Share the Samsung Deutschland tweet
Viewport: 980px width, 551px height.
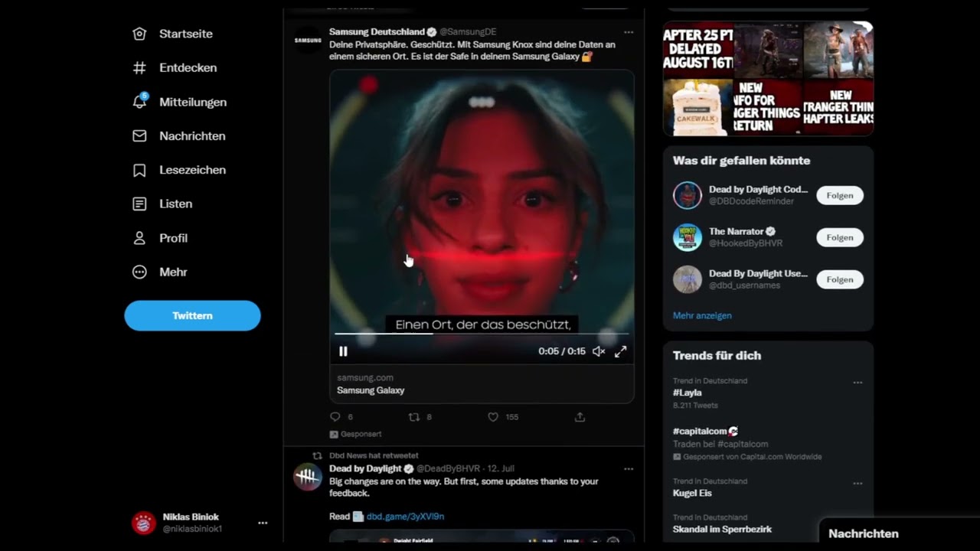point(580,417)
